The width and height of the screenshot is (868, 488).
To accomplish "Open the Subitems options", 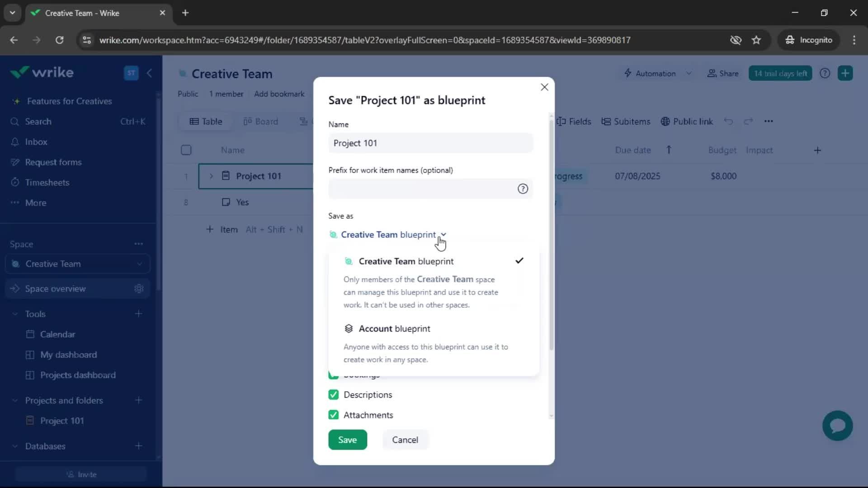I will (x=626, y=122).
